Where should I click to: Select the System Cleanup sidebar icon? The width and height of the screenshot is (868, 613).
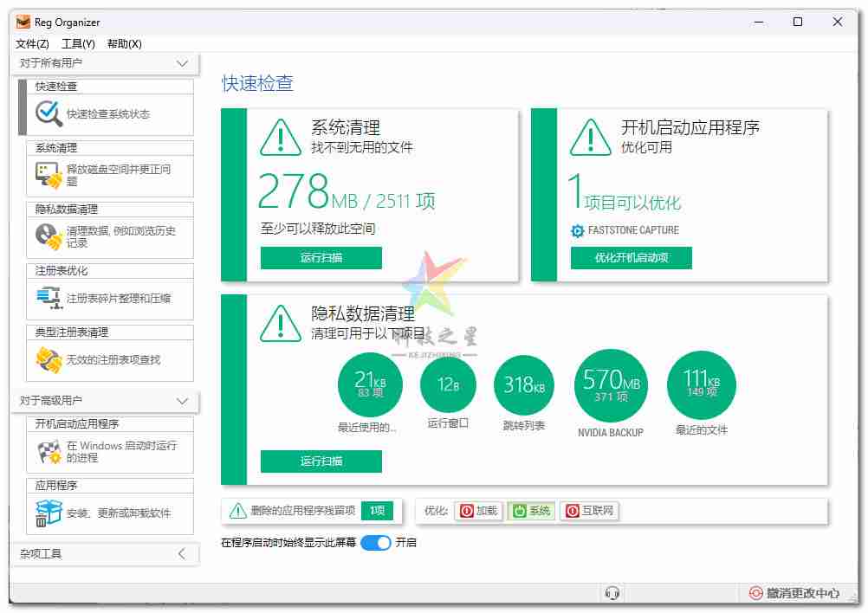49,176
